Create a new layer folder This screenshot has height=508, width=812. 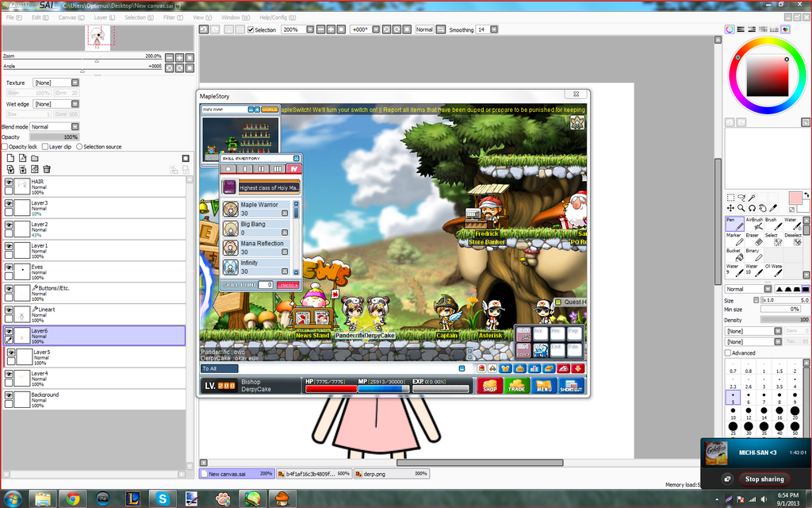[x=34, y=158]
